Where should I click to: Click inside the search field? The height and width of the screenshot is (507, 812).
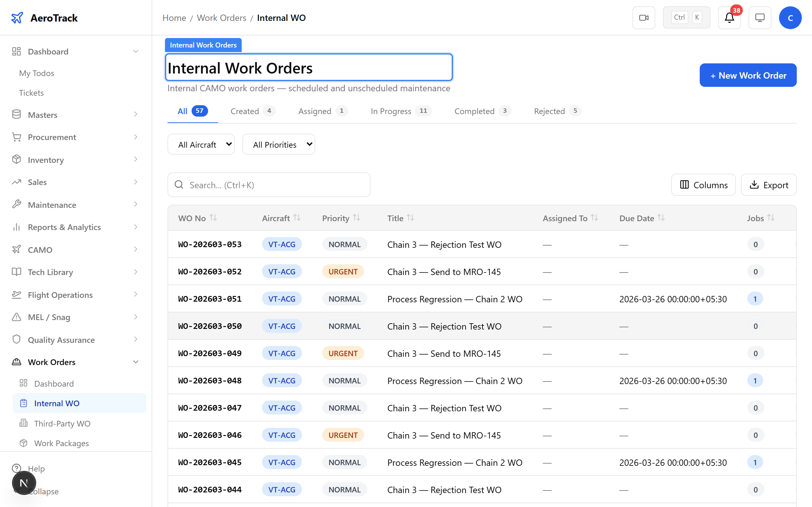click(268, 185)
